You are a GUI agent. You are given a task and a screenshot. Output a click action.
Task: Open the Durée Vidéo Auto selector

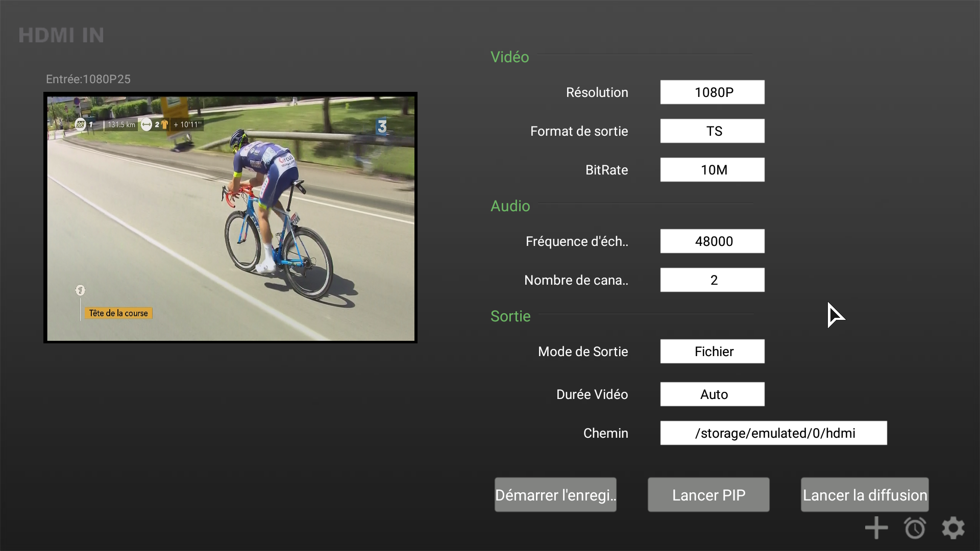(x=712, y=394)
